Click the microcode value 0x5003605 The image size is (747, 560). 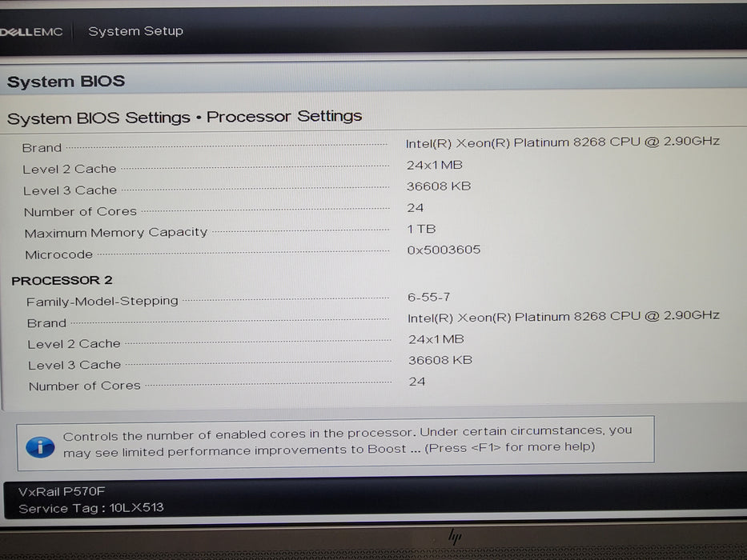(444, 250)
